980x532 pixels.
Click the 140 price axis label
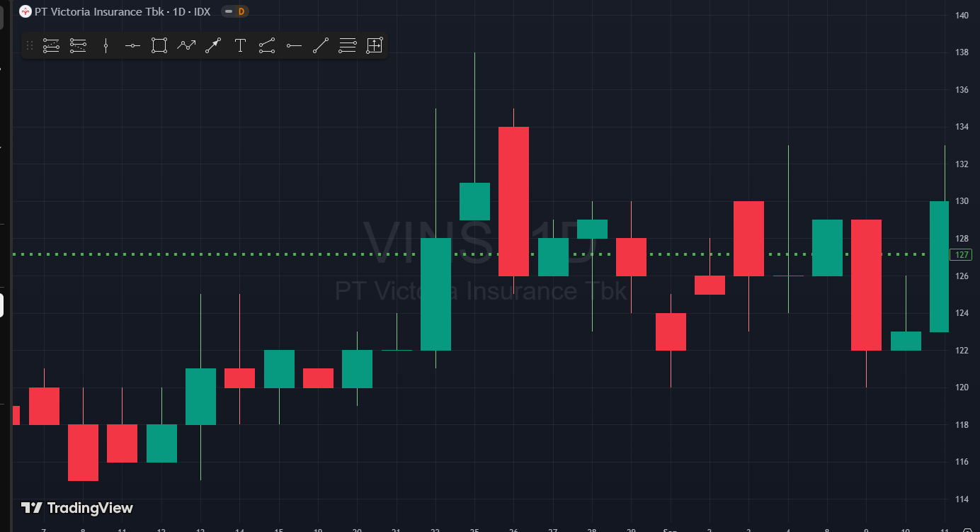(962, 16)
